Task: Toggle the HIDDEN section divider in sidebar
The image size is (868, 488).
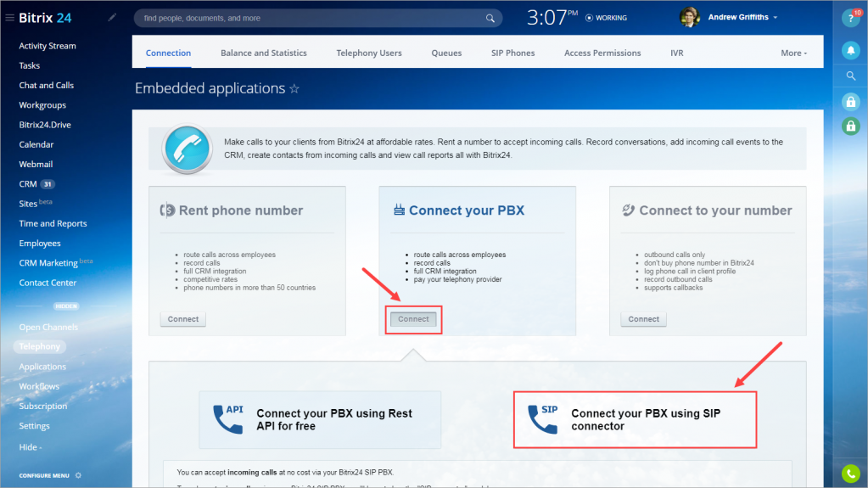Action: [x=66, y=306]
